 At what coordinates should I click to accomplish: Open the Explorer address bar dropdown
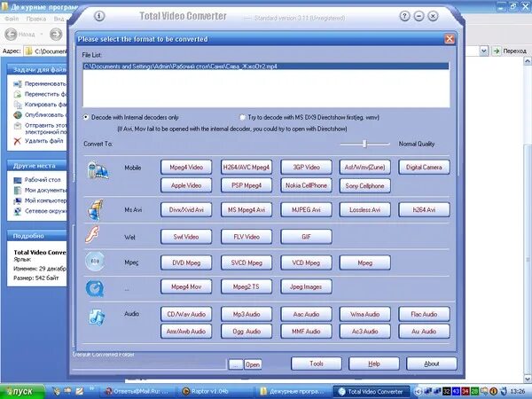483,51
